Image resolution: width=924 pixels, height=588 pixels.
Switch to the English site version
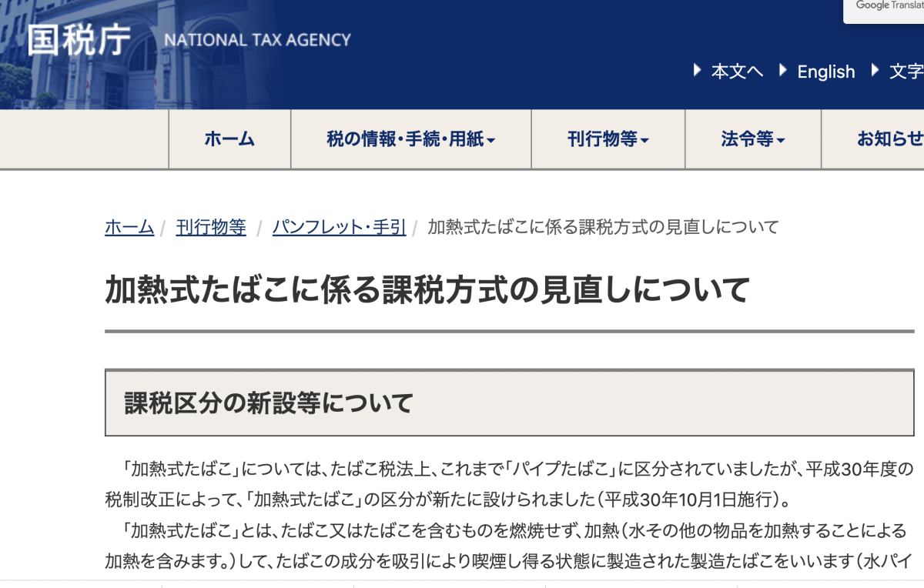click(x=825, y=72)
